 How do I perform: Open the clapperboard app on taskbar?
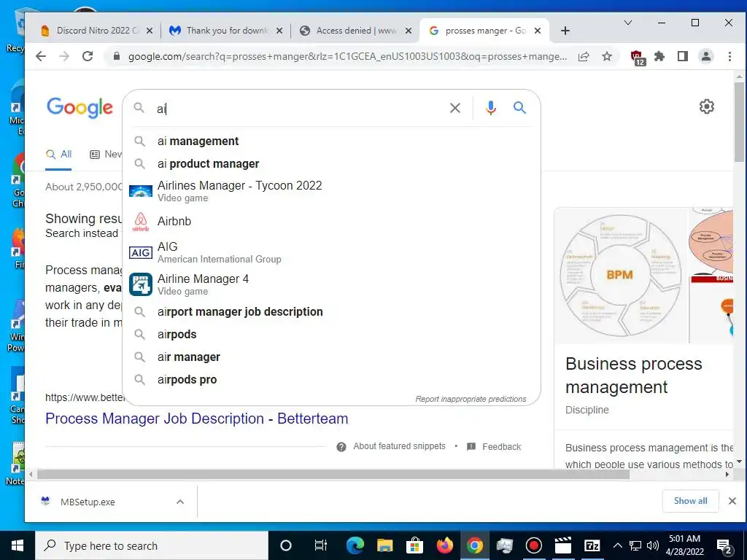pos(562,545)
